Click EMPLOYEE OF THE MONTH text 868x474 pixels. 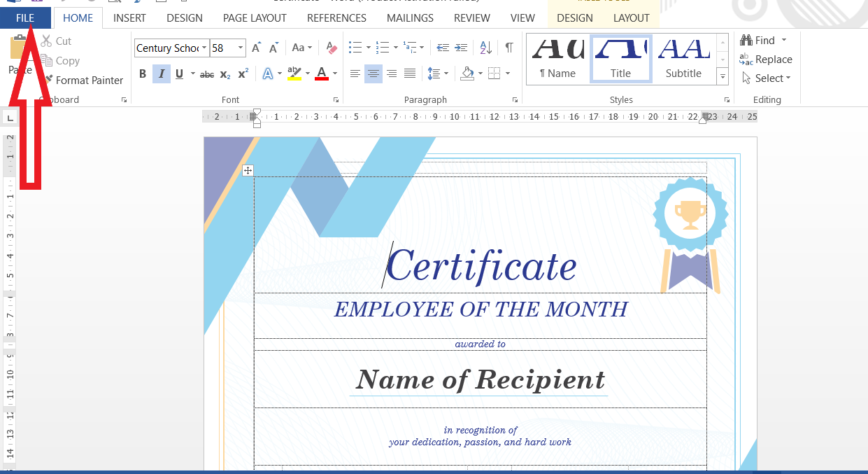(481, 309)
